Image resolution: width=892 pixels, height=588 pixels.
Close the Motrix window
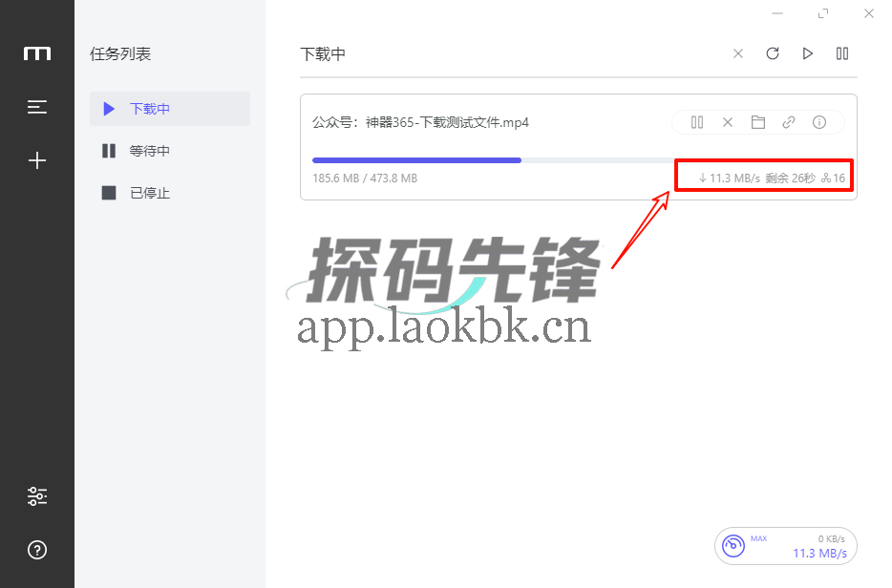click(869, 13)
